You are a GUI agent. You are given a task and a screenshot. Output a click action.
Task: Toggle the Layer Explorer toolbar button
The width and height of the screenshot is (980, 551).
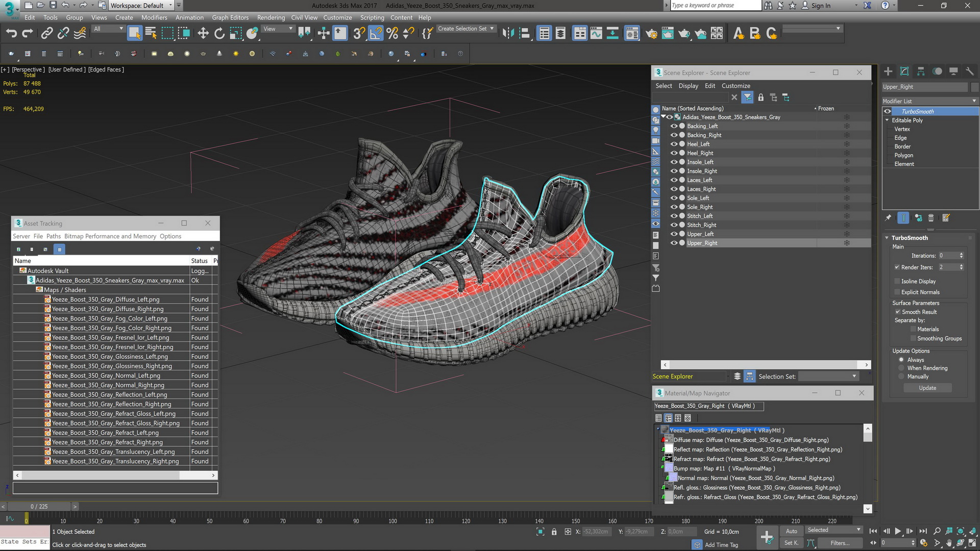[x=560, y=34]
